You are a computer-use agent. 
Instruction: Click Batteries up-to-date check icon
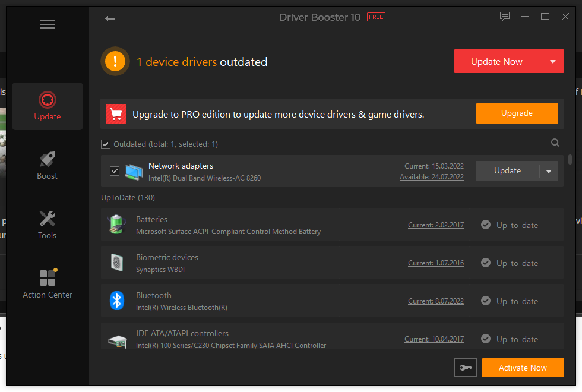point(486,225)
